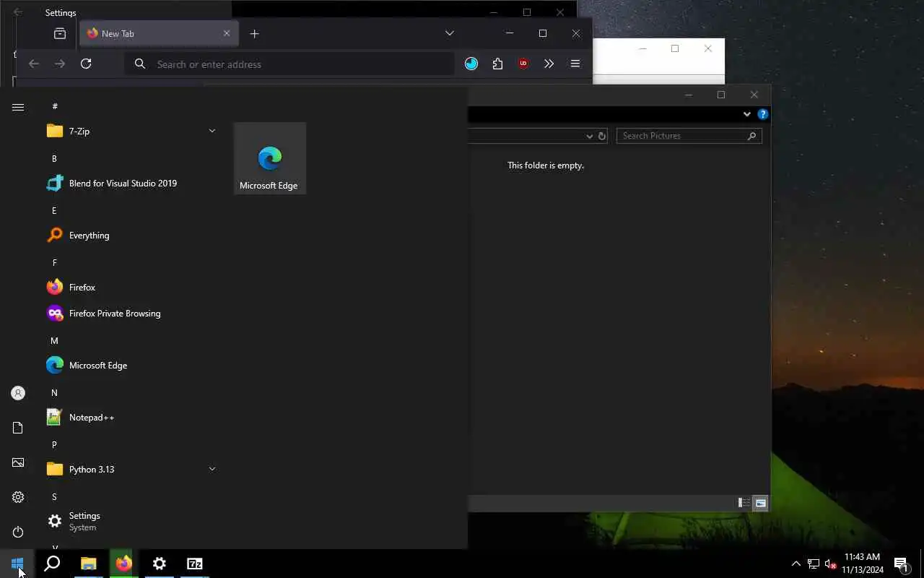Viewport: 924px width, 578px height.
Task: Show hidden system tray icons
Action: click(796, 564)
